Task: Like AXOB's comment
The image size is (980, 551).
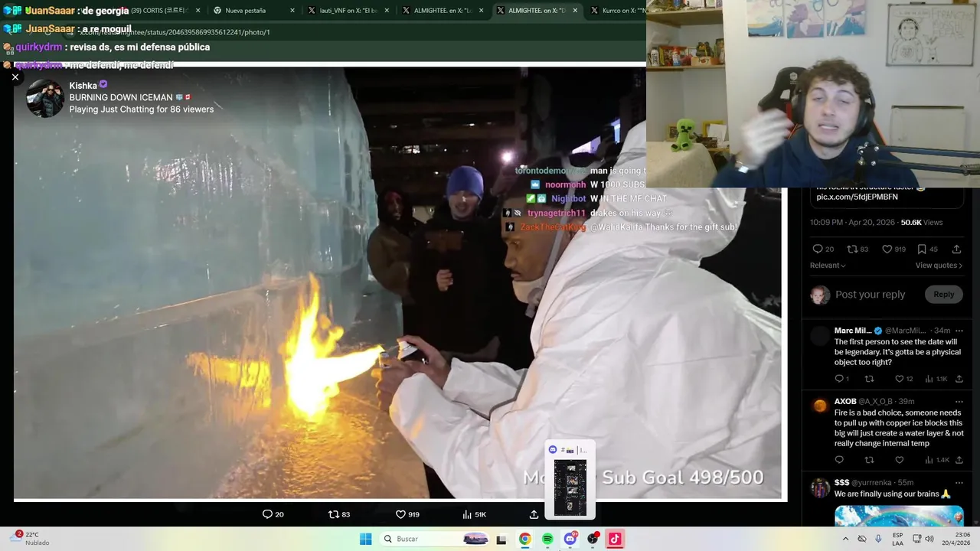Action: click(900, 460)
